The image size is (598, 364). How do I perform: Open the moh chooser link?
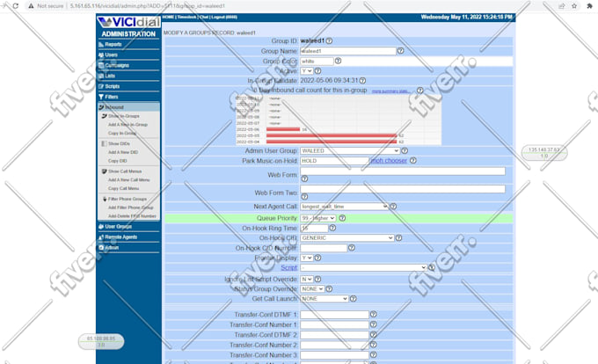389,161
